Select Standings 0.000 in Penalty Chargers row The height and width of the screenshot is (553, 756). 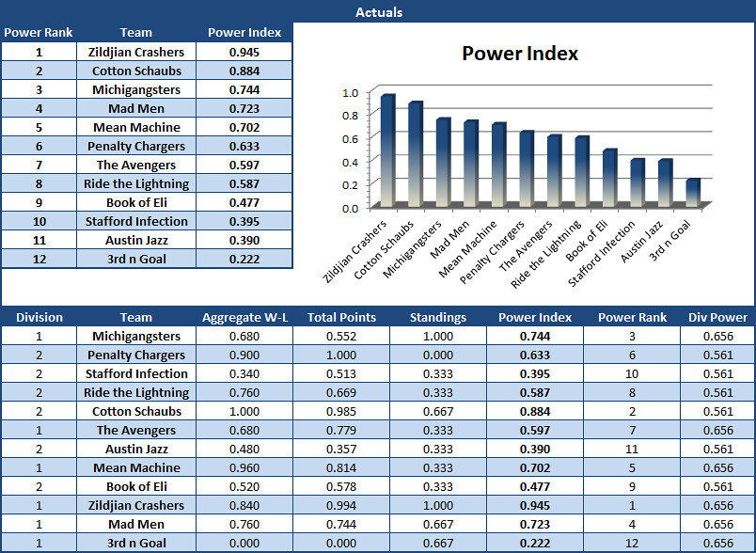tap(438, 355)
